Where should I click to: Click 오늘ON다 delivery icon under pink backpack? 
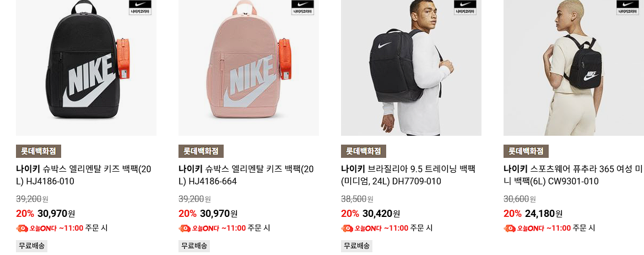click(x=185, y=229)
